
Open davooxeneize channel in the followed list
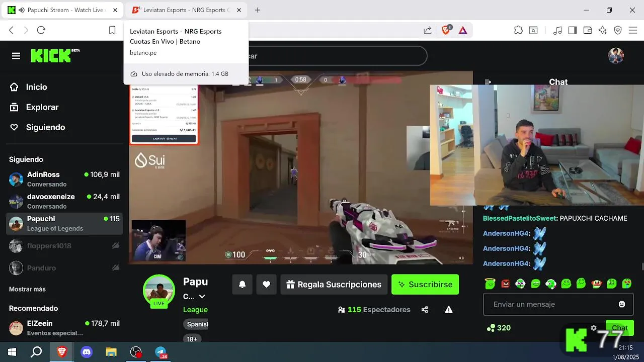pyautogui.click(x=64, y=201)
